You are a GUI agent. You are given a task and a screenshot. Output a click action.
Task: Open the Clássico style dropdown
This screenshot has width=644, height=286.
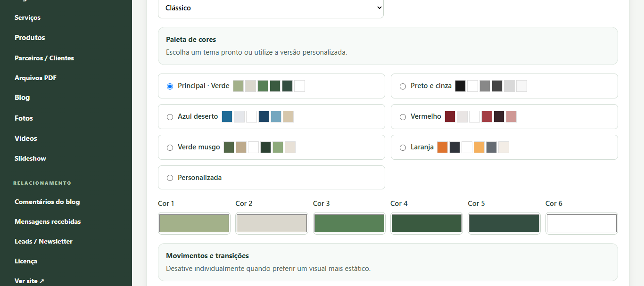pos(271,8)
